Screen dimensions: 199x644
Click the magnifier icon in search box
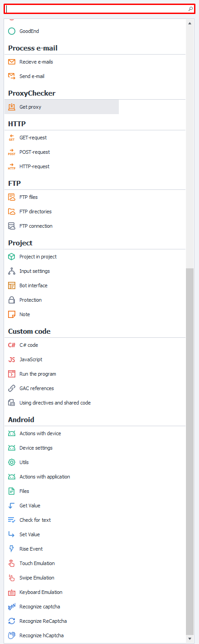pyautogui.click(x=190, y=9)
